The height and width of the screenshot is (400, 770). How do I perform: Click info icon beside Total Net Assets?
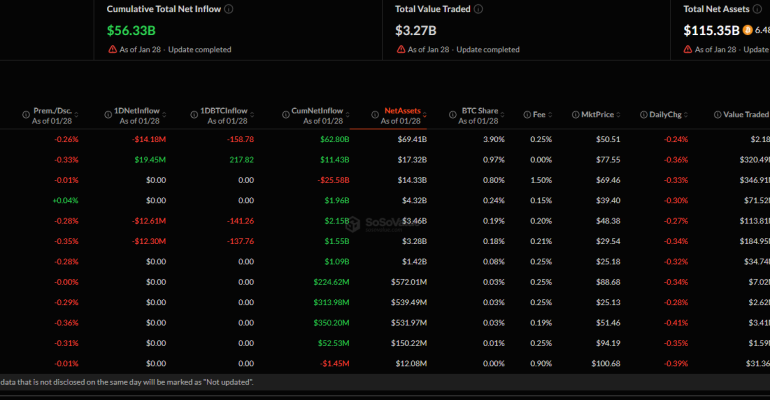(x=757, y=9)
